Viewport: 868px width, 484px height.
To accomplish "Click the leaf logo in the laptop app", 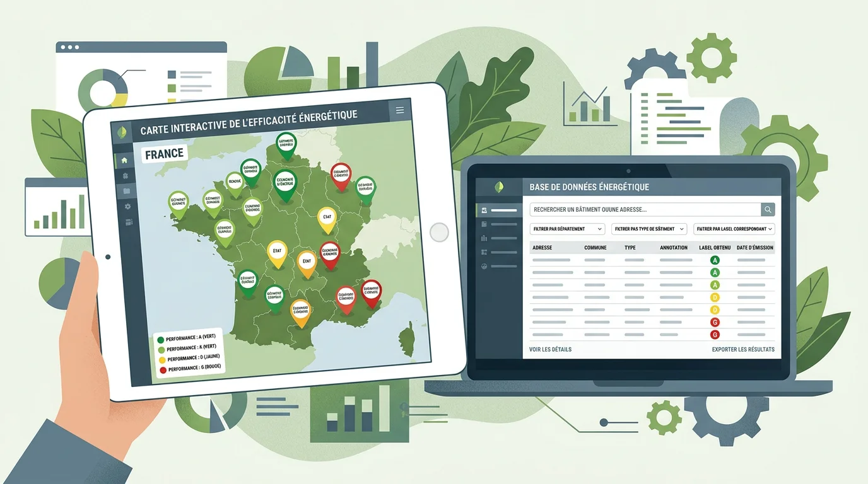I will (x=499, y=187).
